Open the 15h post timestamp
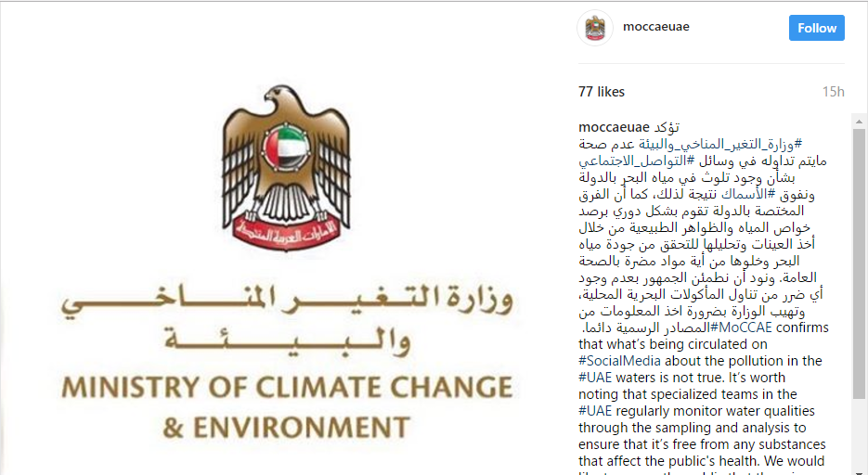868x475 pixels. [x=833, y=92]
